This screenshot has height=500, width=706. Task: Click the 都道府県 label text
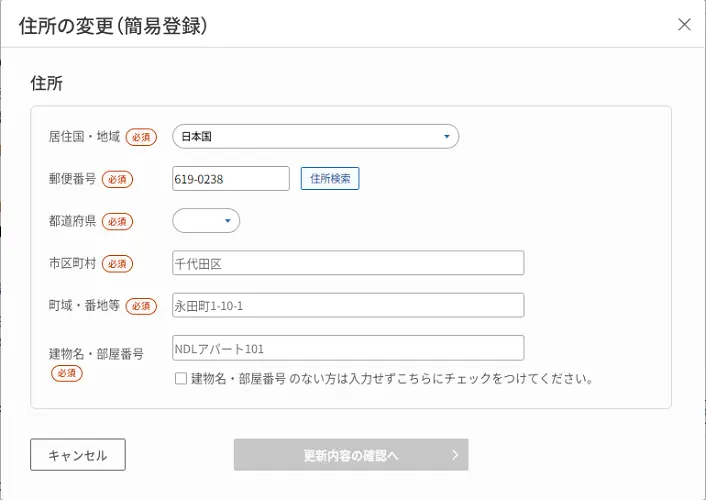pos(72,221)
